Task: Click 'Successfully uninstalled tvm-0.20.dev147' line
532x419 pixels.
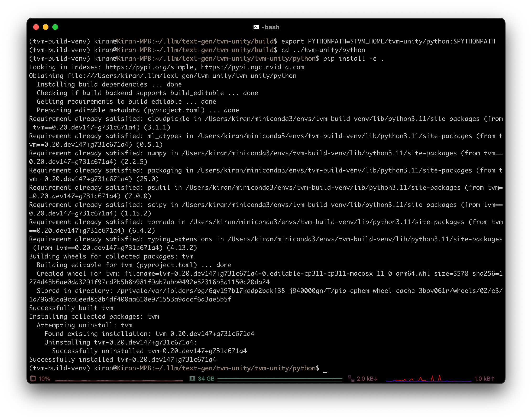Action: tap(149, 351)
